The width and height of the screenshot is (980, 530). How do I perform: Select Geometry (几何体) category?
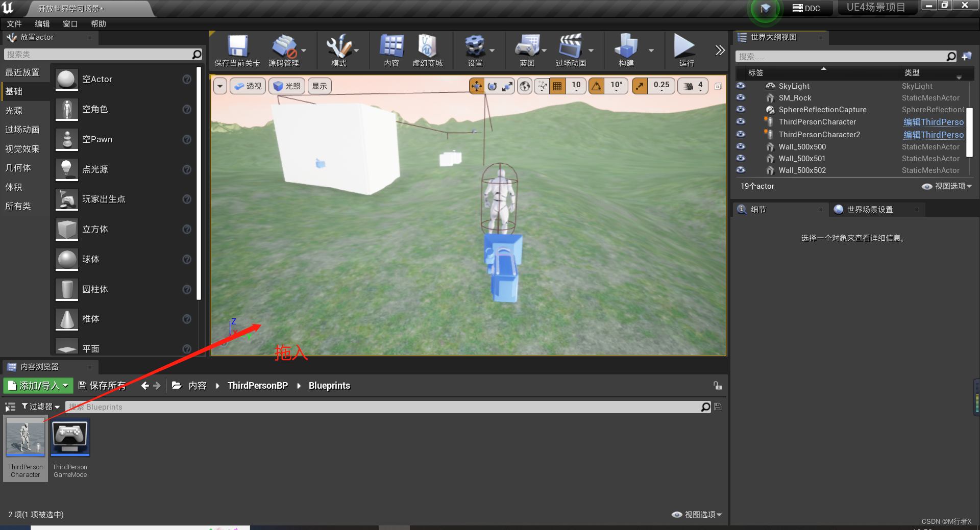(x=18, y=168)
